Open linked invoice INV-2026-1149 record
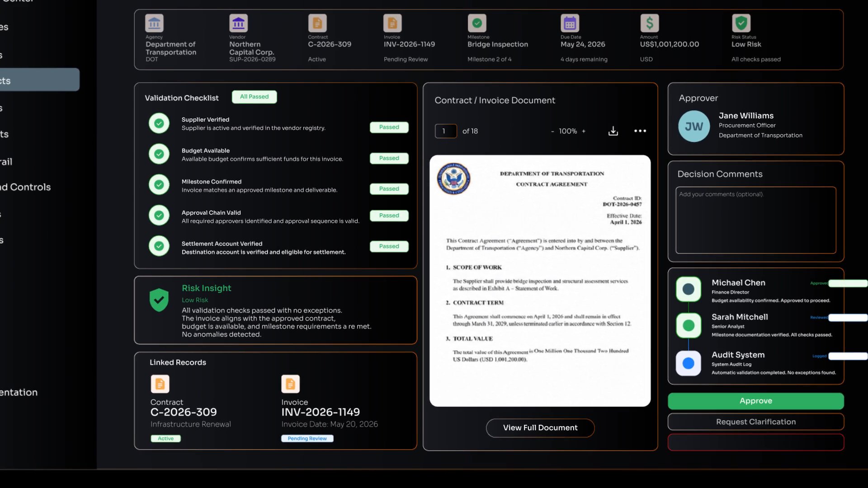The width and height of the screenshot is (868, 488). pos(321,412)
